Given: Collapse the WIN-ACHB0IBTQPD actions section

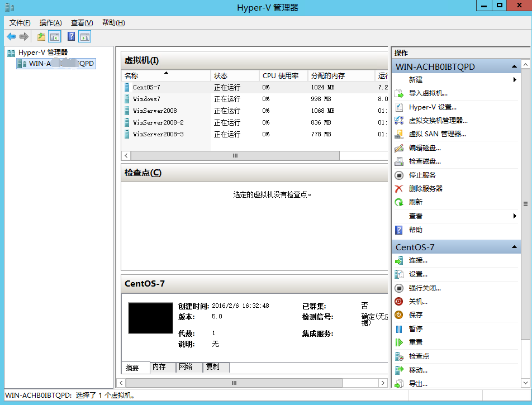Looking at the screenshot, I should [x=514, y=66].
